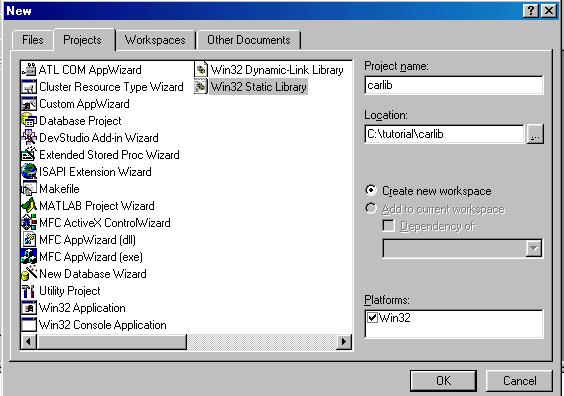Click the OK button
The image size is (564, 396).
click(443, 381)
